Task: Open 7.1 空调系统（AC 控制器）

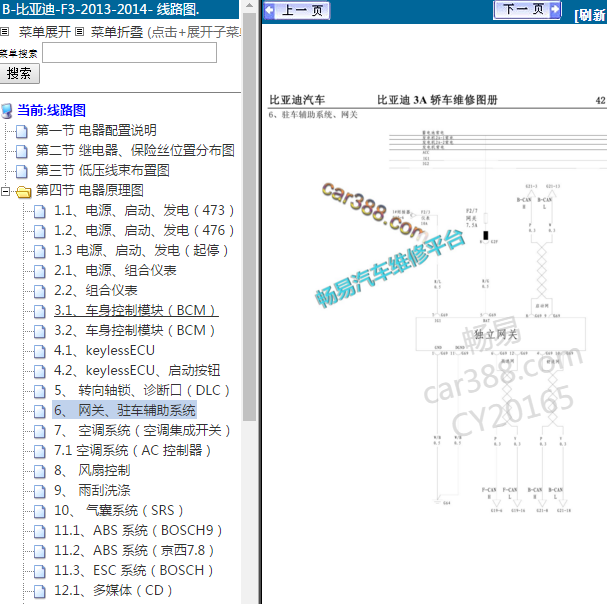Action: coord(132,451)
